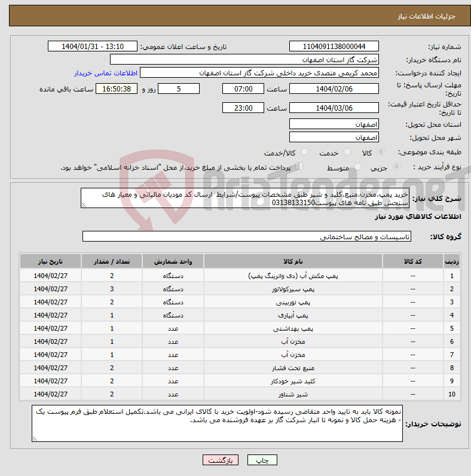Image resolution: width=471 pixels, height=476 pixels.
Task: Click the announcement date field 1404/01/31 - 13:10
Action: (x=93, y=47)
